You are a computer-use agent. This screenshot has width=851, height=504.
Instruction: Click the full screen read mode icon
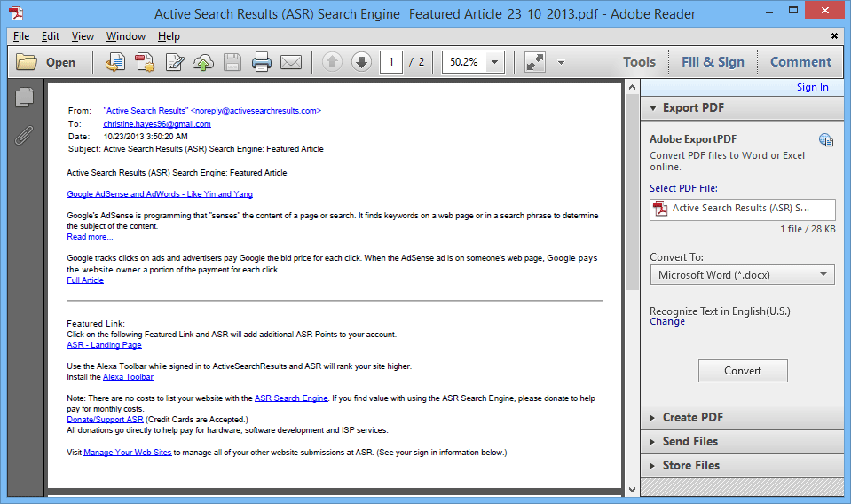534,62
